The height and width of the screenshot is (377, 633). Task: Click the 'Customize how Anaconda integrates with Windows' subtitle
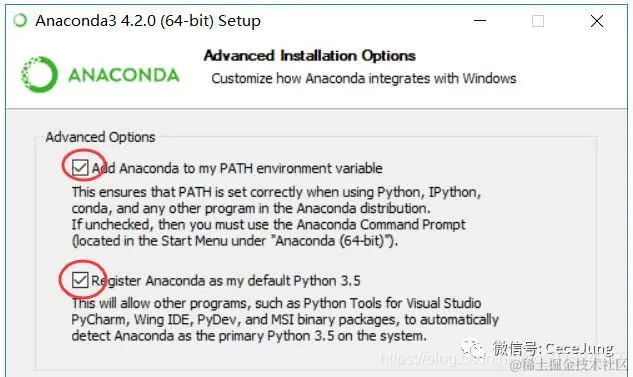tap(364, 78)
